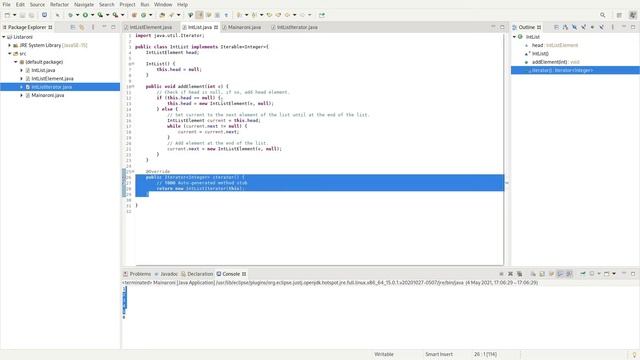Switch to the Mainaroni.java editor tab
Viewport: 640px width, 360px height.
point(244,27)
